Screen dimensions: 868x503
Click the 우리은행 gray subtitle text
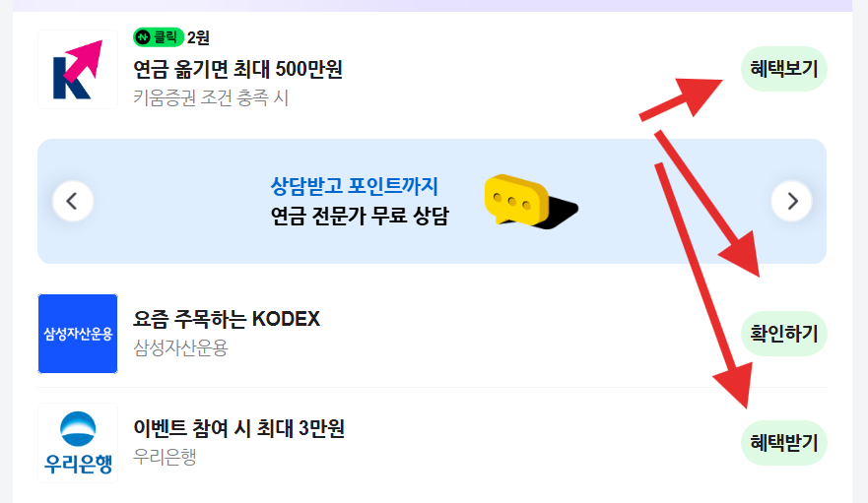point(165,457)
